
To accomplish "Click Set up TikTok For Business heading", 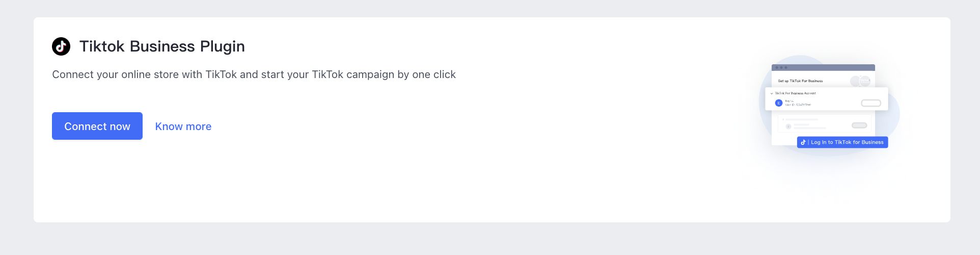I will pyautogui.click(x=800, y=81).
